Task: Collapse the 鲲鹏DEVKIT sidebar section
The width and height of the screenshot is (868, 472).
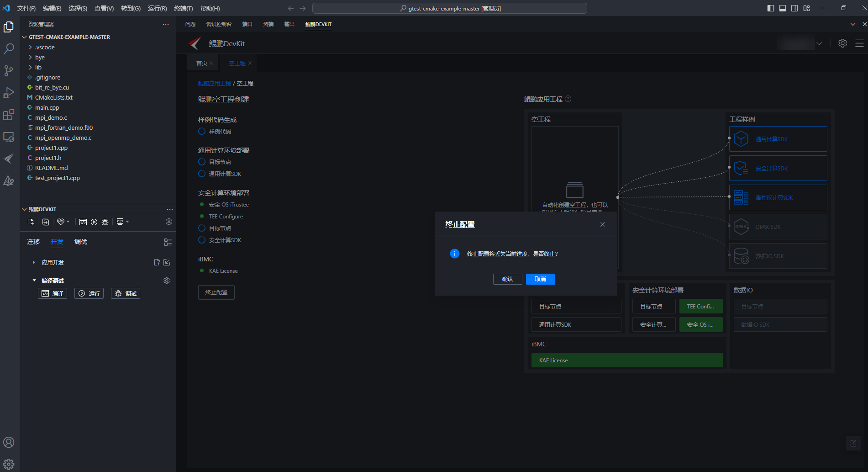Action: click(x=24, y=209)
